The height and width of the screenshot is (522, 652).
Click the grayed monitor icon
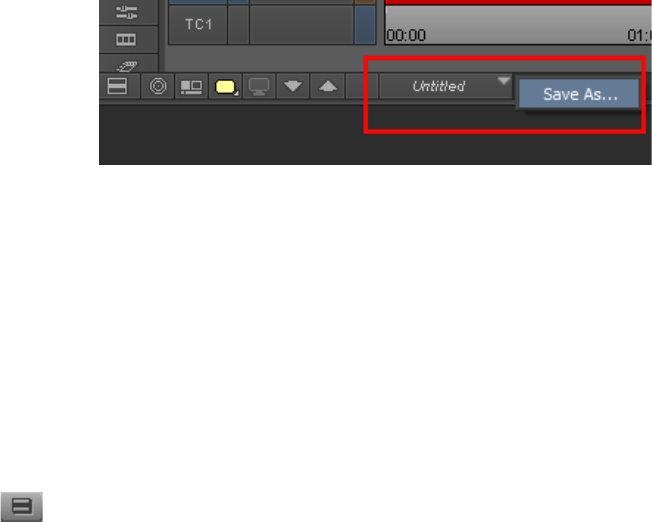pyautogui.click(x=259, y=86)
